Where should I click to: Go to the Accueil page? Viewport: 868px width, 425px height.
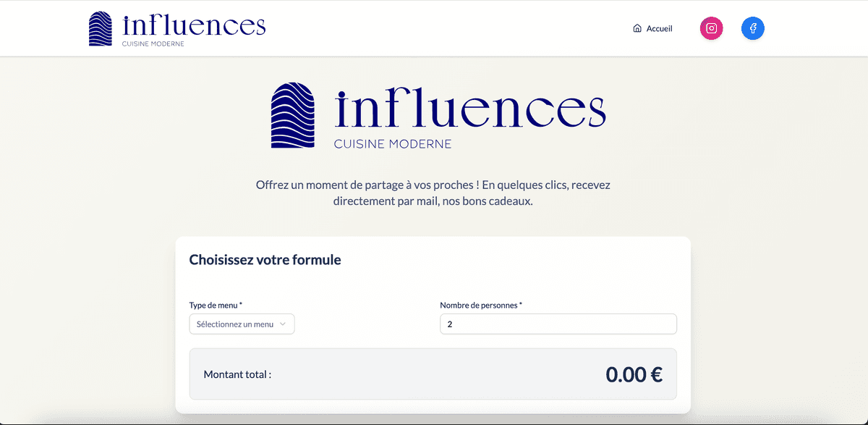tap(659, 29)
